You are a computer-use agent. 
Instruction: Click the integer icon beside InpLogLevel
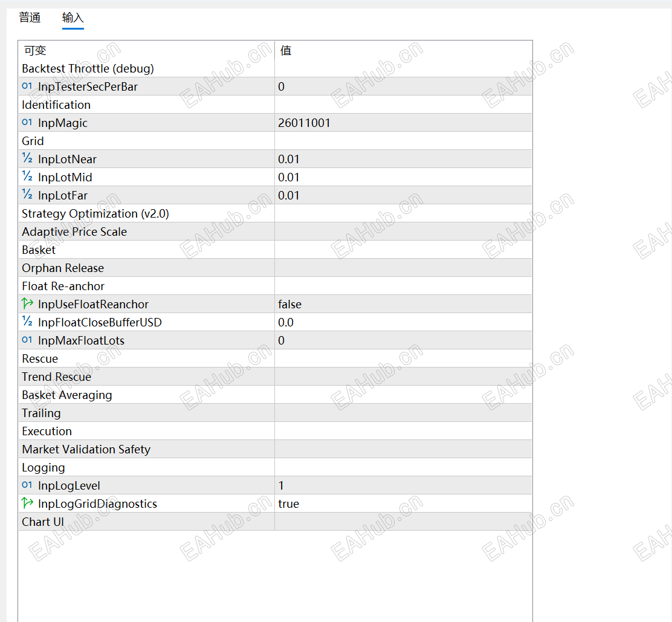coord(27,485)
